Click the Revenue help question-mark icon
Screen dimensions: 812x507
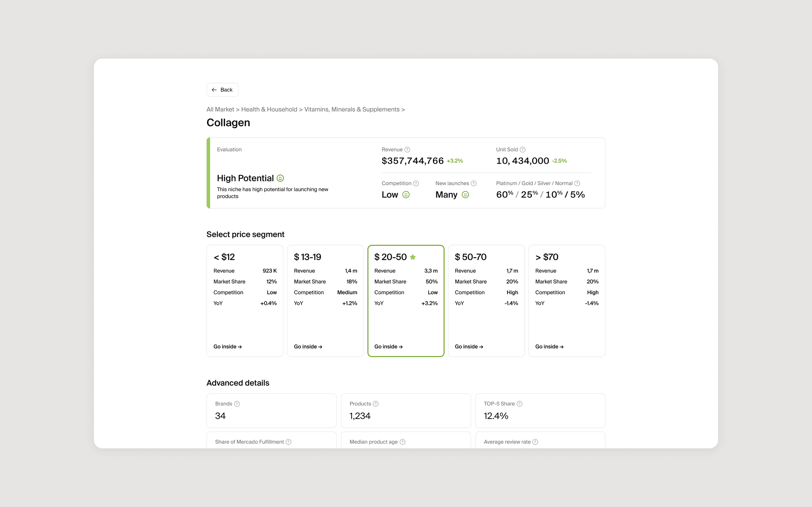(407, 150)
